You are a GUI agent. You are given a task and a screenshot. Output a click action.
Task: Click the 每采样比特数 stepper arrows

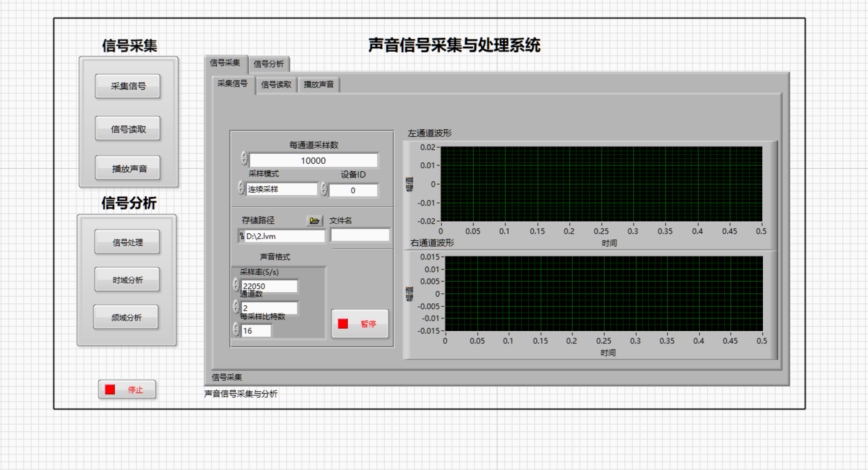236,330
